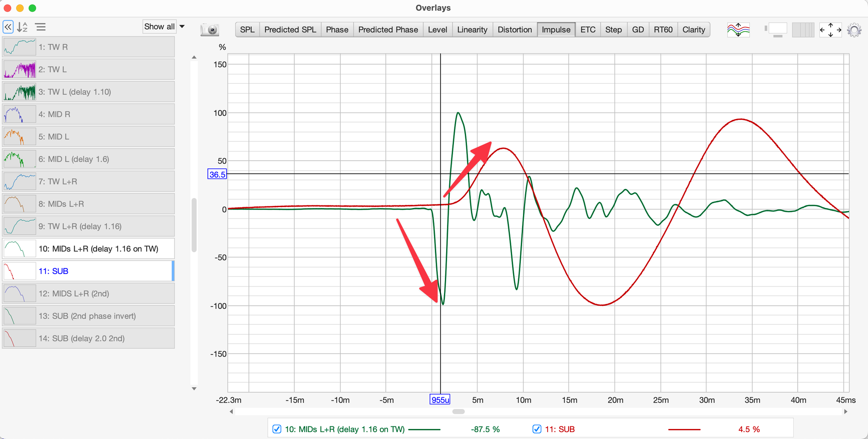
Task: Open graph controls via the gear icon
Action: [854, 30]
